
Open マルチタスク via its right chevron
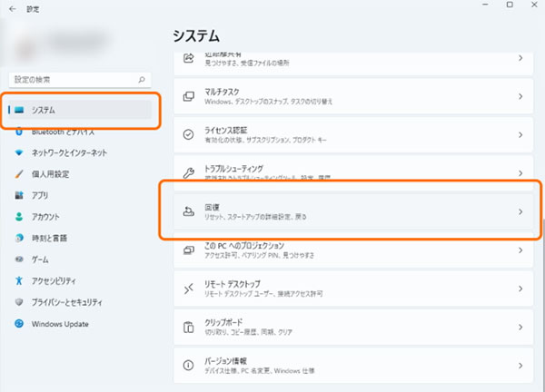tap(520, 96)
